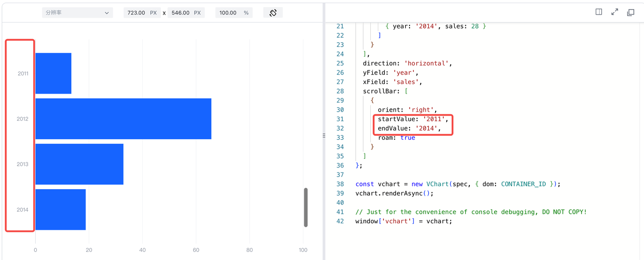This screenshot has width=644, height=260.
Task: Click the "window['vchart'] = vchart;" line
Action: [x=404, y=221]
